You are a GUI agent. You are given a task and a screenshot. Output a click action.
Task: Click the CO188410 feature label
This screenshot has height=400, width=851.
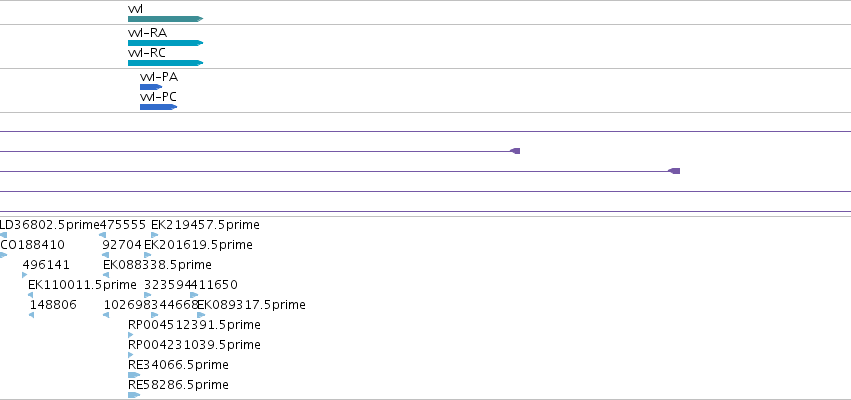click(33, 245)
